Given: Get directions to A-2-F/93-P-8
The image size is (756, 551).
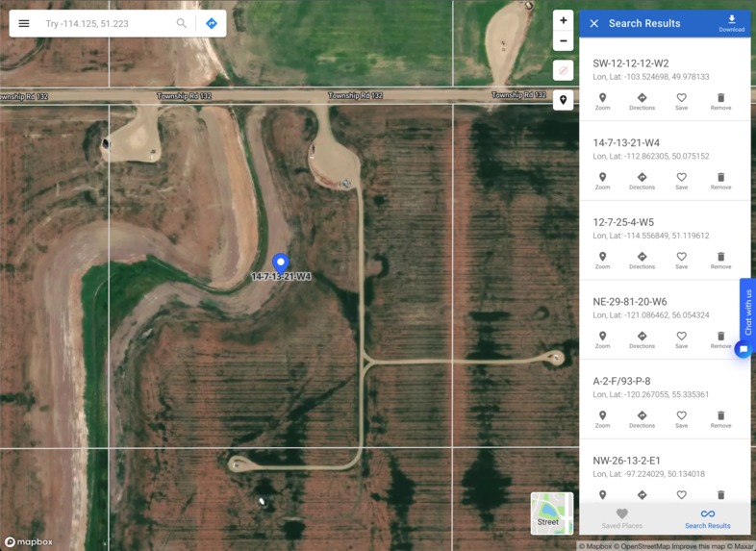Looking at the screenshot, I should [642, 419].
